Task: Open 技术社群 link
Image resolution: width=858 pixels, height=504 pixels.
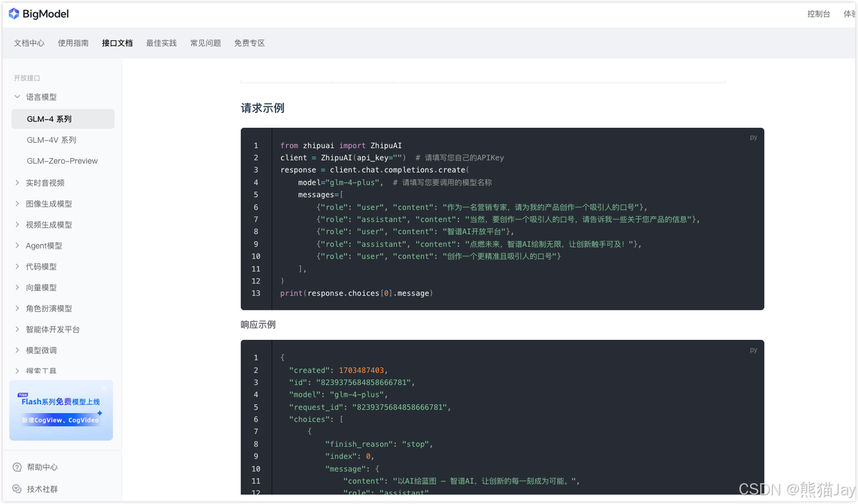Action: pos(42,489)
